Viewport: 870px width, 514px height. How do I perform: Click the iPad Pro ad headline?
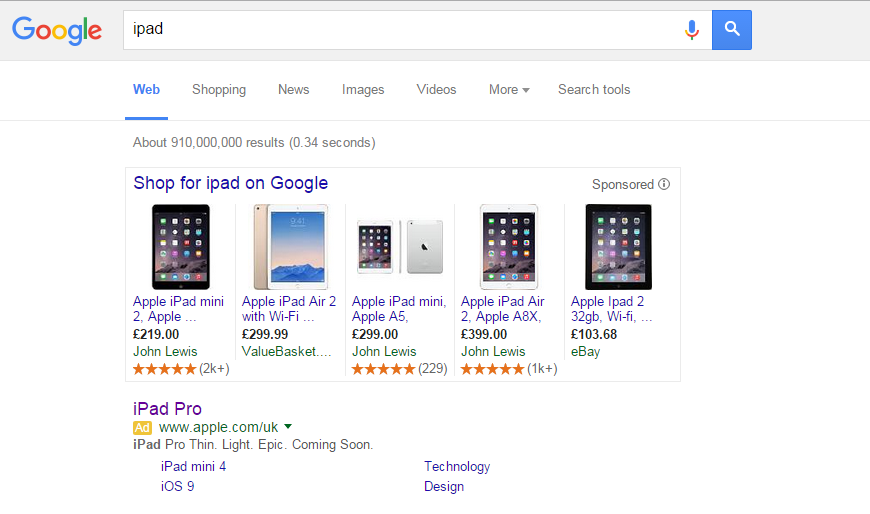pos(167,409)
